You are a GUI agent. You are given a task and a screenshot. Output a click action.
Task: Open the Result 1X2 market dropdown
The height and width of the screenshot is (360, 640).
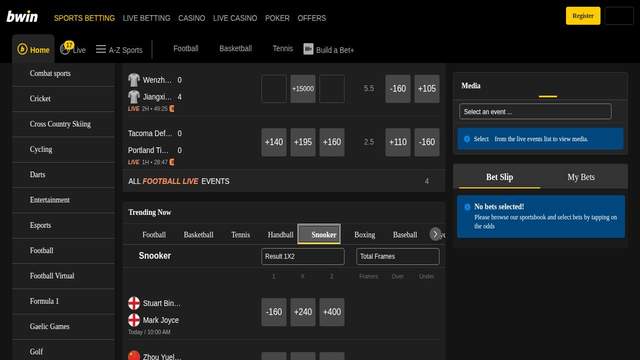303,256
